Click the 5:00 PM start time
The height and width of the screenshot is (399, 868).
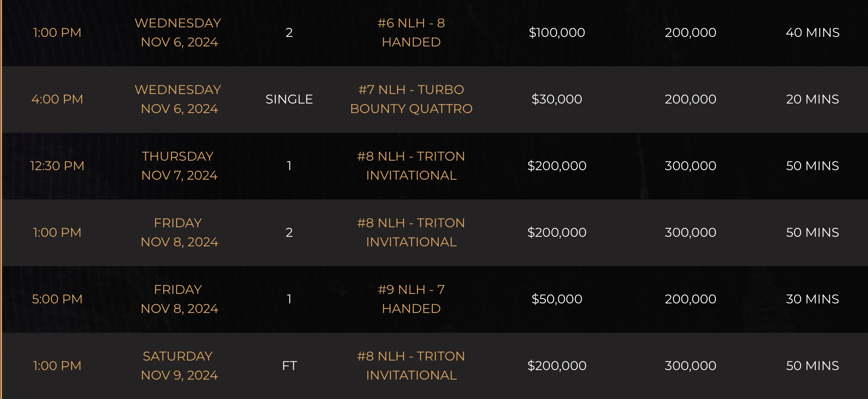[x=57, y=299]
